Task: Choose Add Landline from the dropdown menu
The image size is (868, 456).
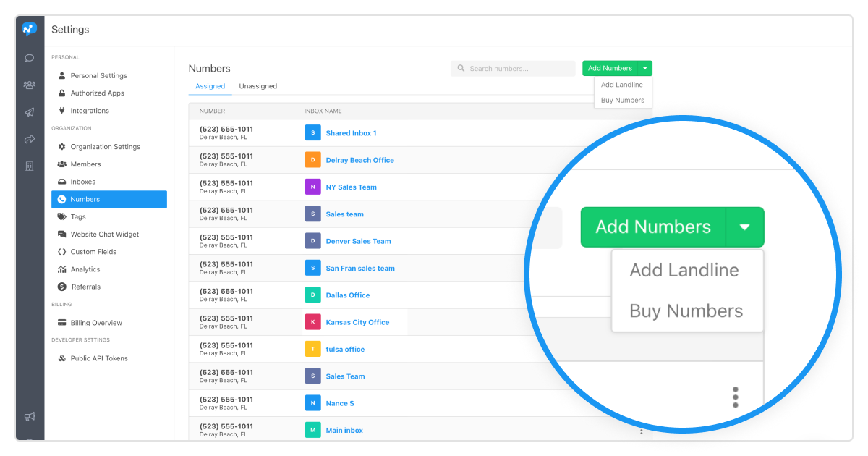Action: (622, 85)
